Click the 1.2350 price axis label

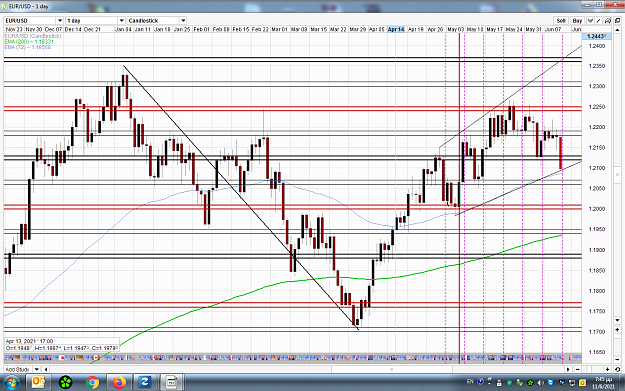pos(597,66)
